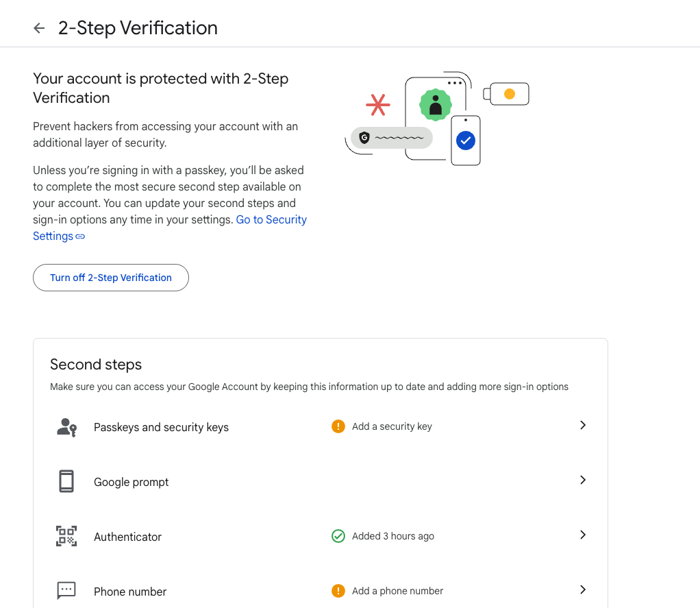The height and width of the screenshot is (608, 700).
Task: Click the link icon after Settings
Action: tap(80, 236)
